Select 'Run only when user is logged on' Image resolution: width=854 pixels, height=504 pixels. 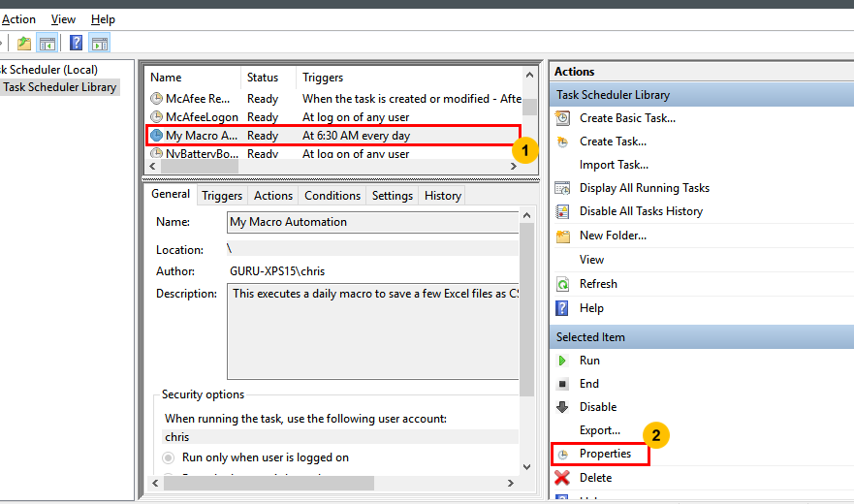(256, 457)
